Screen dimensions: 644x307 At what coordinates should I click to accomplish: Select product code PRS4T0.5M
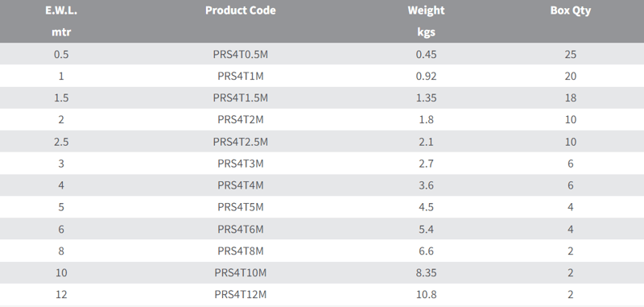[x=240, y=54]
